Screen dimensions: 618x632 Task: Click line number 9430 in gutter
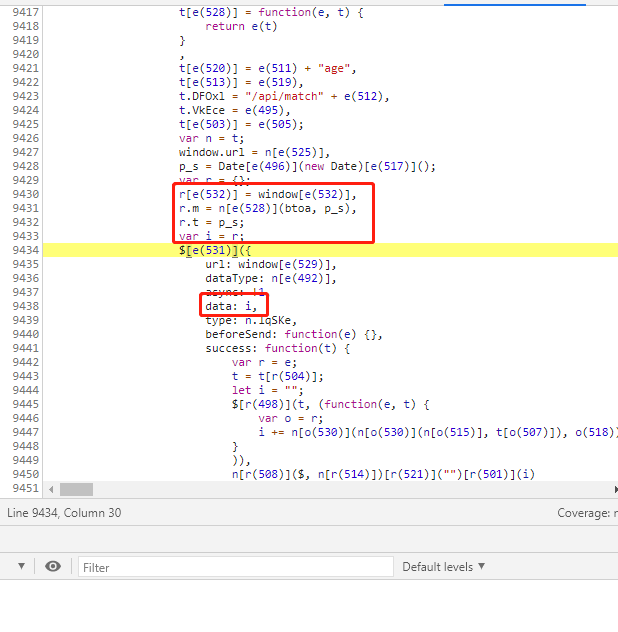tap(26, 194)
